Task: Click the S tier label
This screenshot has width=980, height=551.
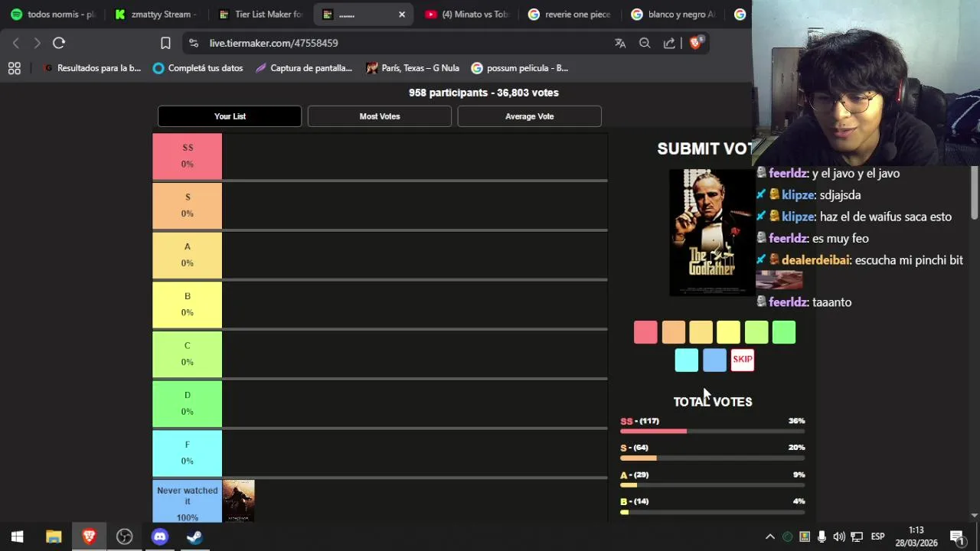Action: tap(187, 205)
